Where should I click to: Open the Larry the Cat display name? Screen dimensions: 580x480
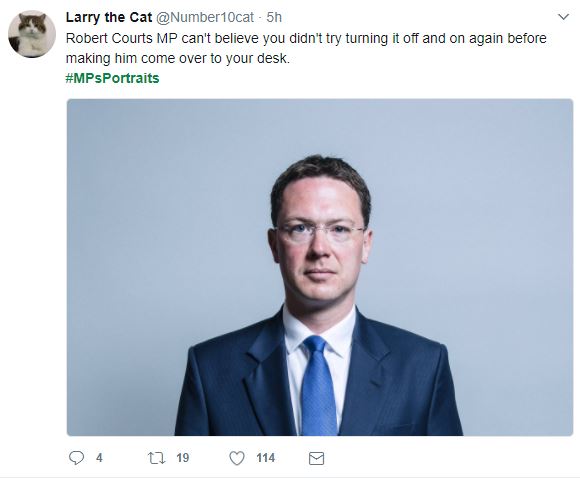point(109,17)
